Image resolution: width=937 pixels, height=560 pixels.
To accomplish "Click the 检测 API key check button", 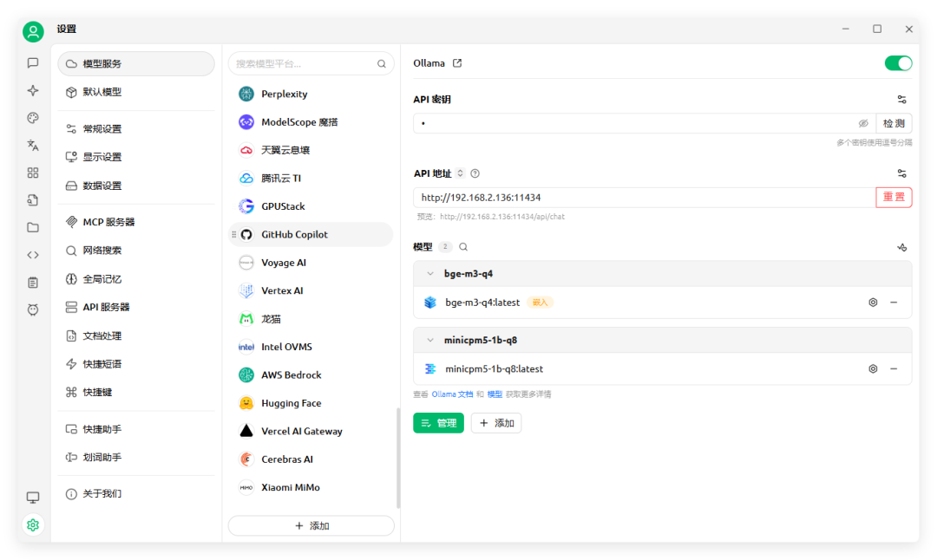I will point(894,124).
